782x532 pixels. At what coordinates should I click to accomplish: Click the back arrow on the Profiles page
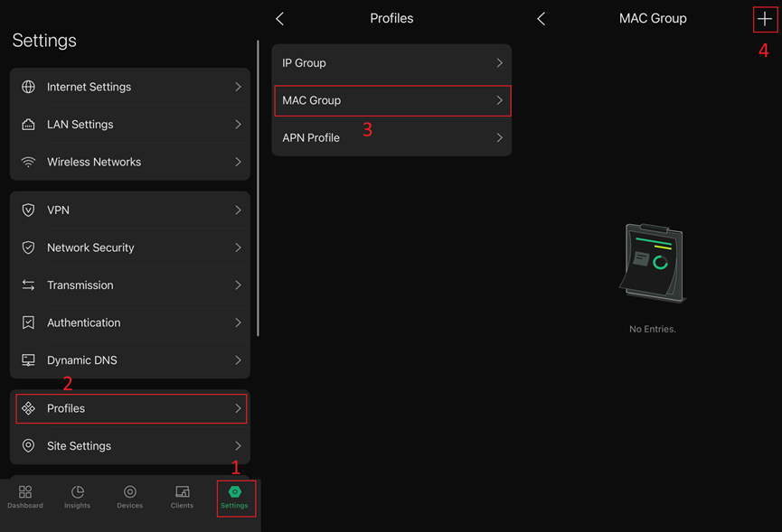279,18
